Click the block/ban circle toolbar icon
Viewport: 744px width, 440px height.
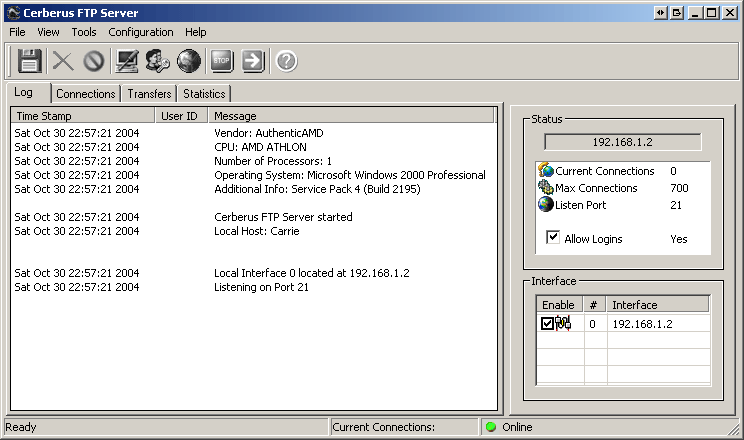[x=93, y=61]
